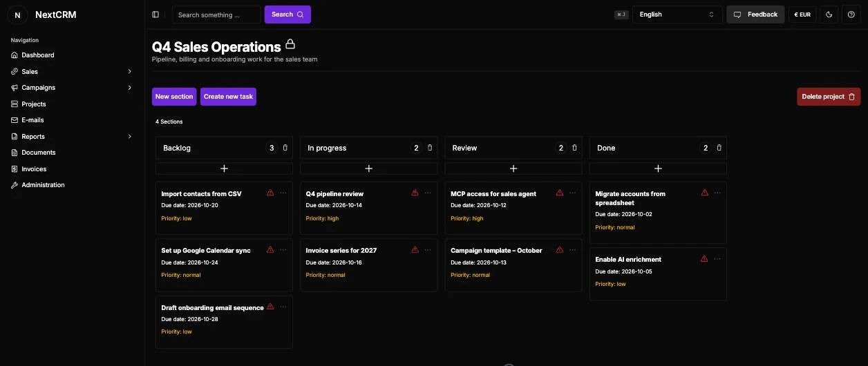Focus the Search something input field

tap(216, 15)
